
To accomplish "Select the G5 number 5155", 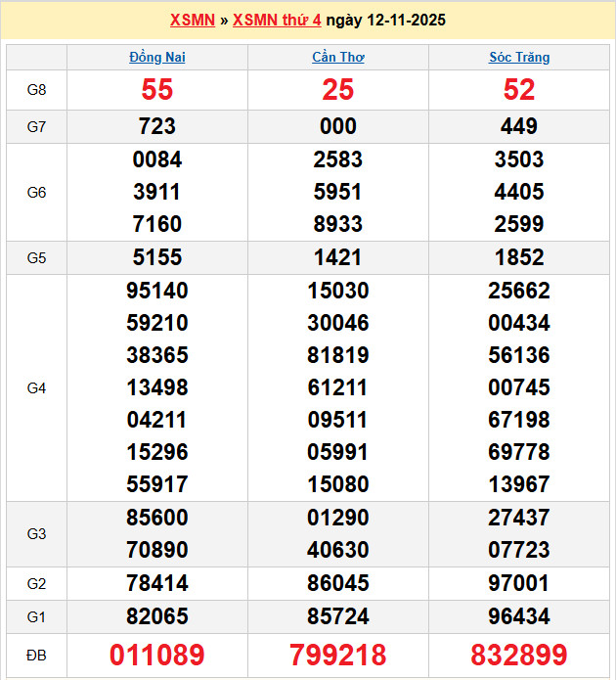I will (156, 257).
